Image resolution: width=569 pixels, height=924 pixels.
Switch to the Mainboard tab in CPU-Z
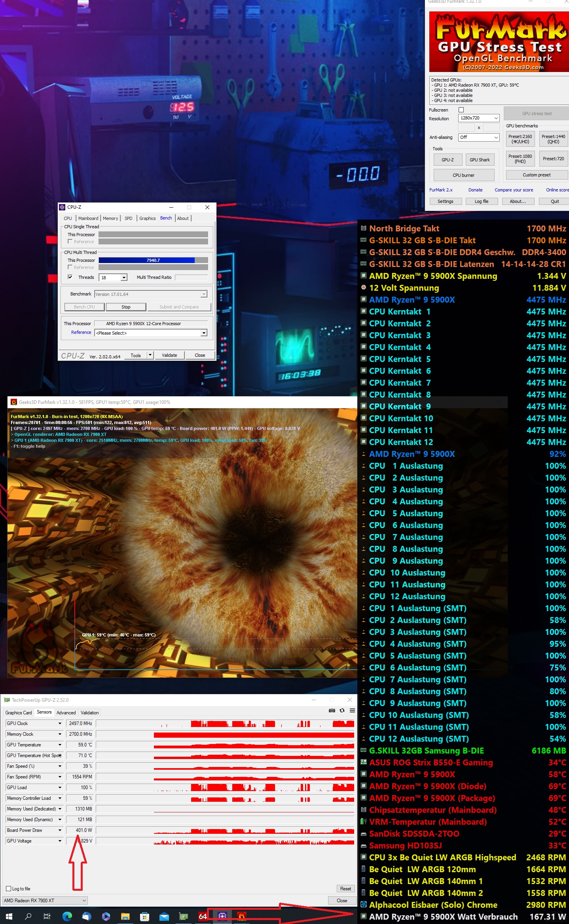click(88, 218)
